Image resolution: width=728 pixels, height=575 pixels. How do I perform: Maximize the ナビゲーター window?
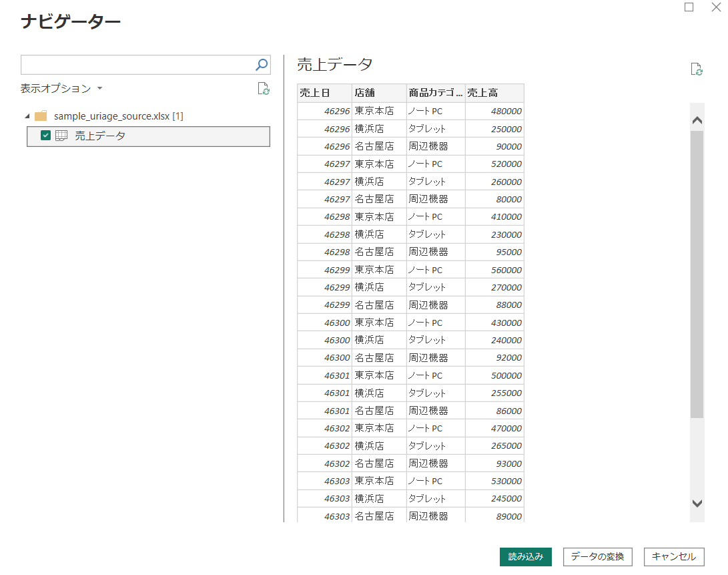click(x=689, y=7)
